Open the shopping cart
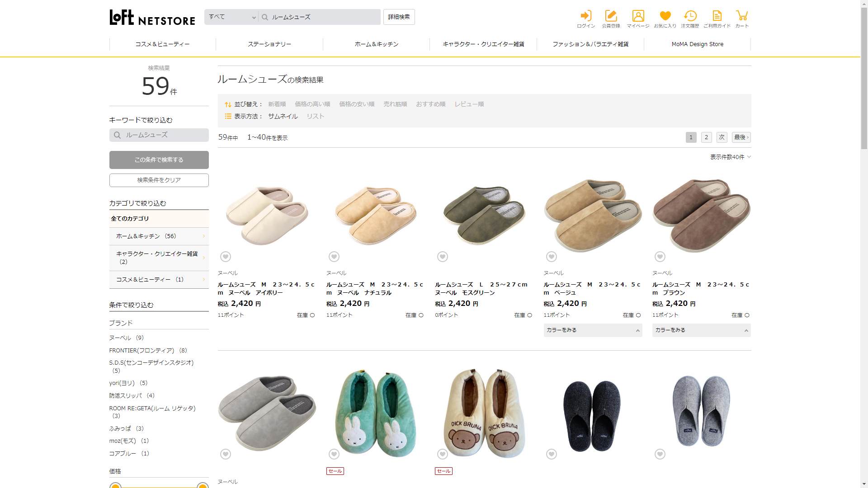Image resolution: width=868 pixels, height=488 pixels. point(741,16)
